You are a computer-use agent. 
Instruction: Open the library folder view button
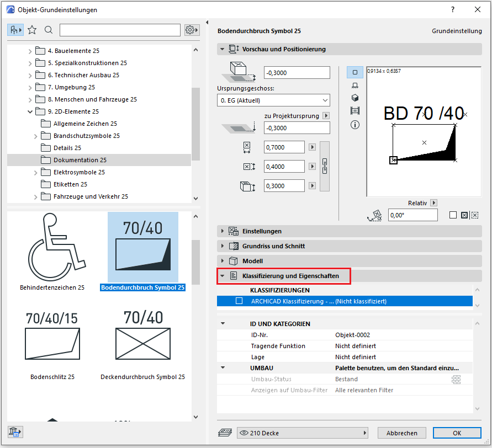click(x=15, y=30)
